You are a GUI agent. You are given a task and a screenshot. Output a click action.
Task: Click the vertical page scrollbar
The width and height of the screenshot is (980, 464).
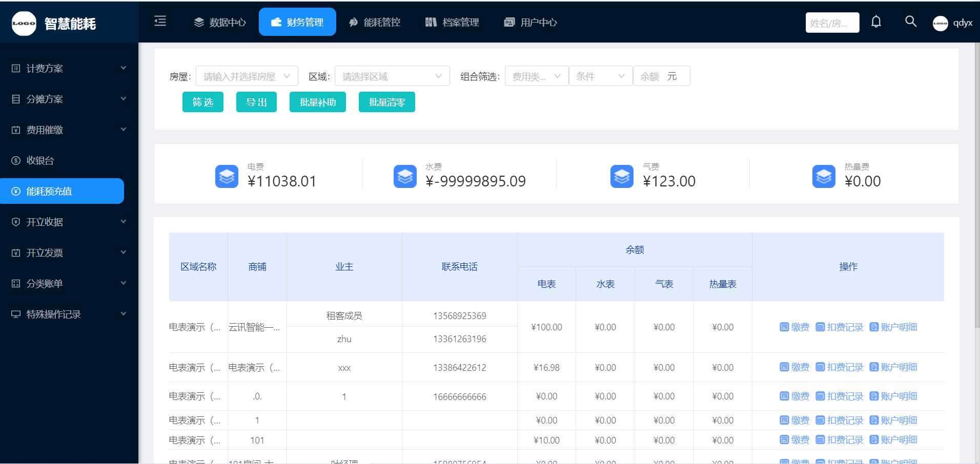pos(976,184)
